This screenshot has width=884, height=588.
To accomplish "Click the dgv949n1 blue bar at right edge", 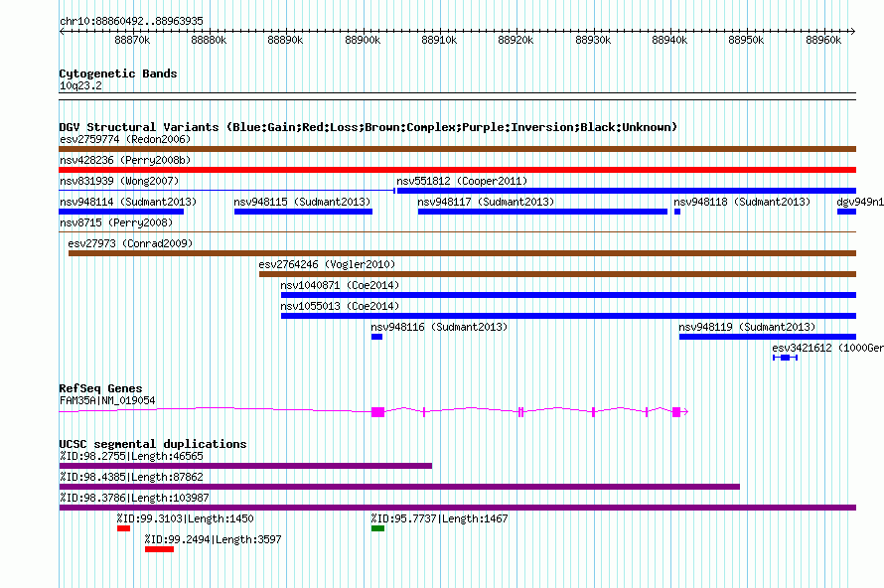I will 846,212.
